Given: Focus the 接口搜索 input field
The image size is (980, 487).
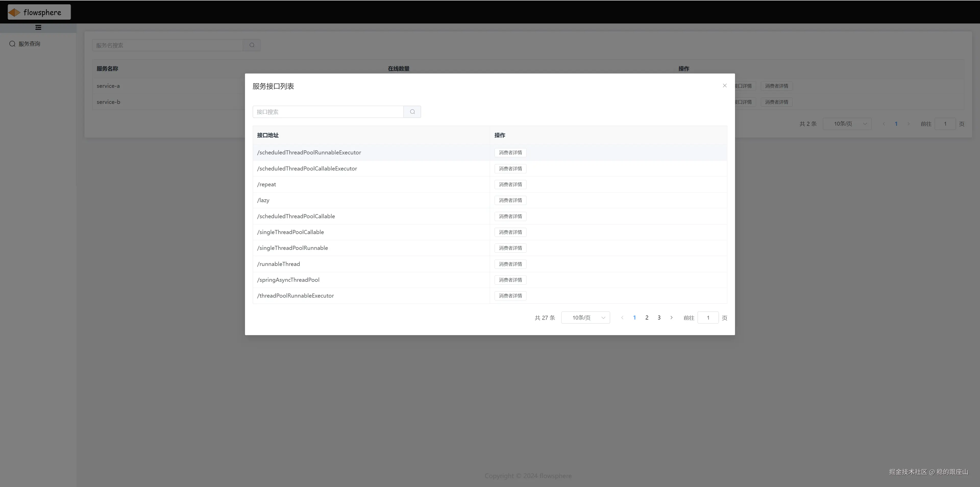Looking at the screenshot, I should point(328,112).
